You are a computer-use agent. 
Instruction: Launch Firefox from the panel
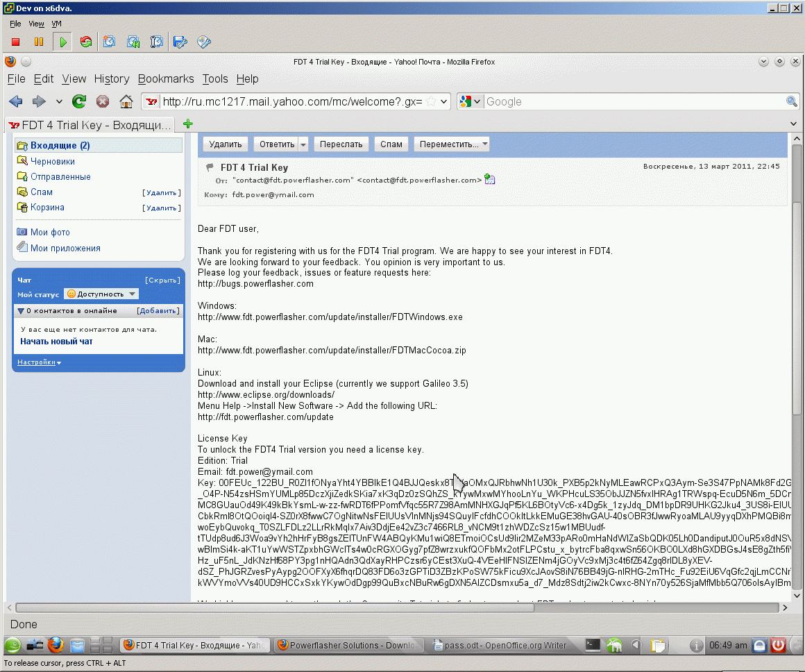[56, 645]
